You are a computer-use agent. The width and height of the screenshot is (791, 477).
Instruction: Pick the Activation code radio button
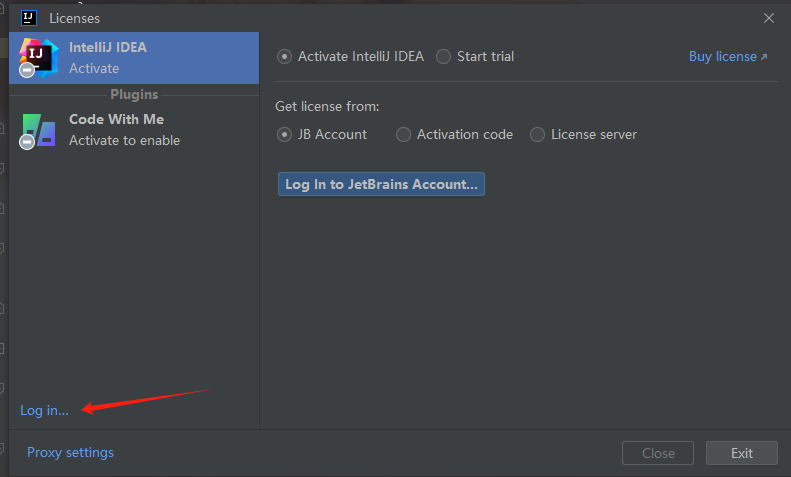tap(404, 134)
